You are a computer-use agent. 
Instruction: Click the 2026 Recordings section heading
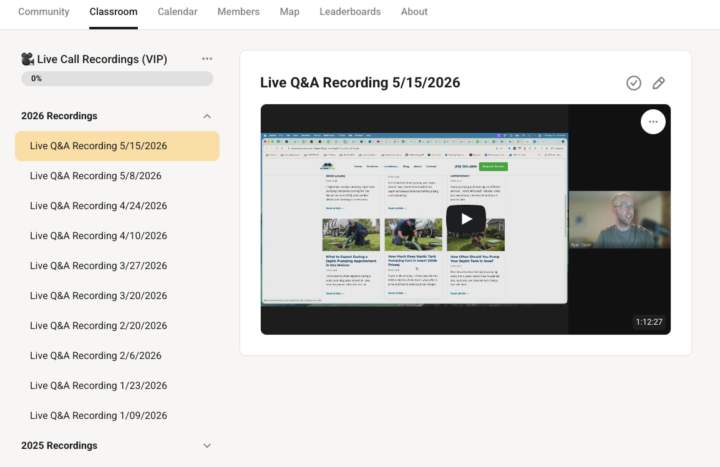[x=59, y=116]
